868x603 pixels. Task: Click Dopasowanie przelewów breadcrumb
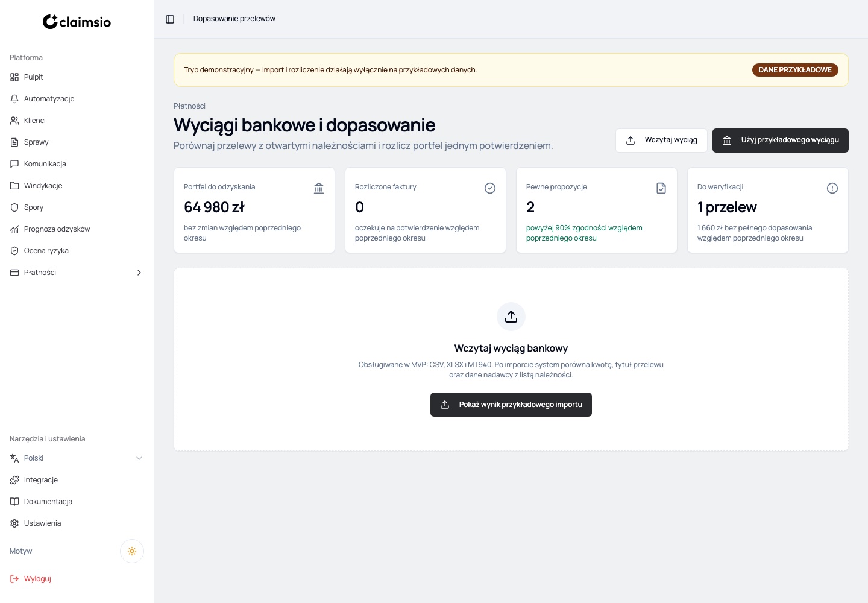pos(234,19)
